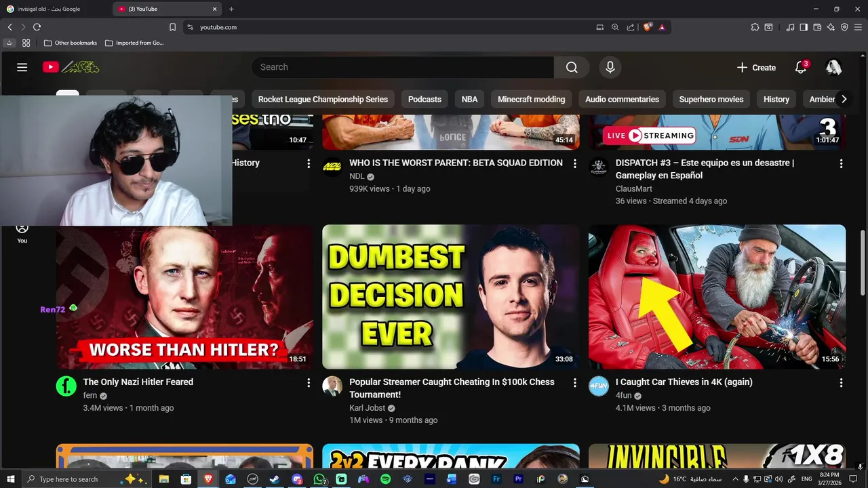Click the YouTube logo

tap(71, 67)
